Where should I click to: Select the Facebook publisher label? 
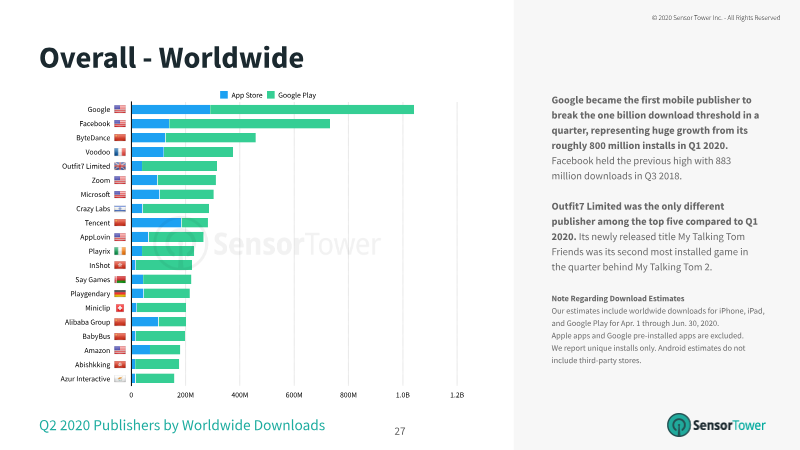click(94, 123)
